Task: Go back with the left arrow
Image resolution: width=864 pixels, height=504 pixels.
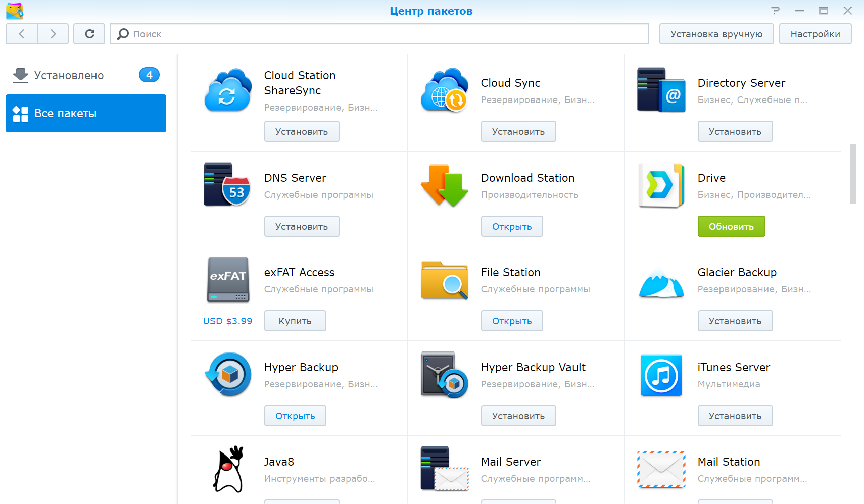Action: click(22, 34)
